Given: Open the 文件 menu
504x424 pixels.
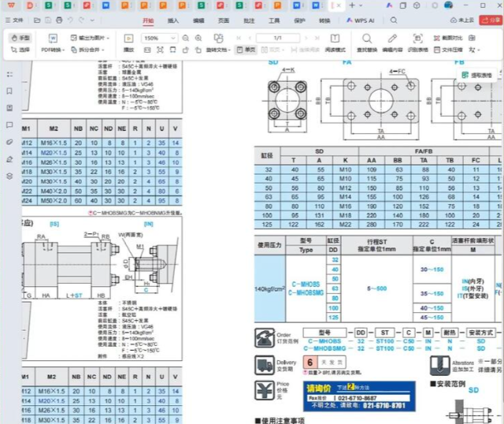Looking at the screenshot, I should [14, 20].
